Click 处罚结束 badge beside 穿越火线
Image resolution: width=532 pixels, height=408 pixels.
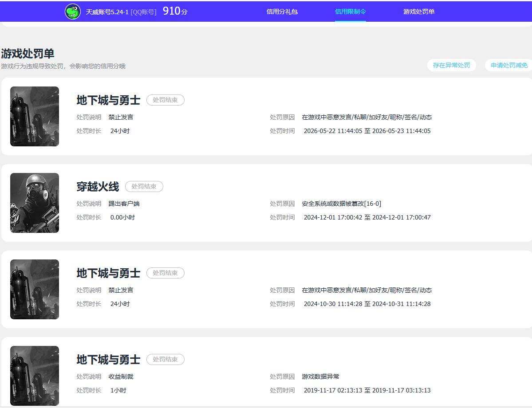click(x=144, y=187)
